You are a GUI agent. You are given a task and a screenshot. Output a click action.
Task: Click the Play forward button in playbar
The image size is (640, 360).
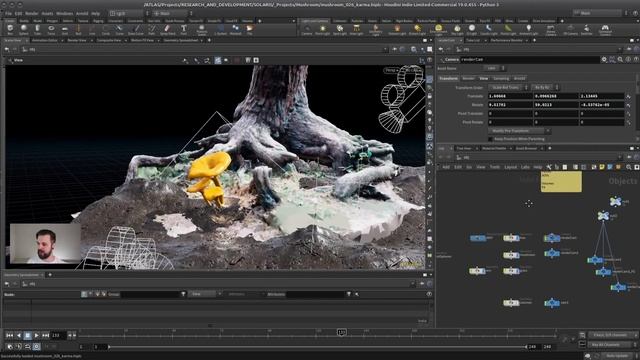pos(36,335)
